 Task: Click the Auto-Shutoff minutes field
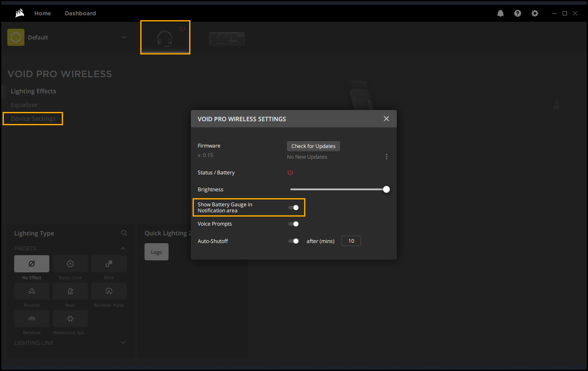(x=351, y=241)
